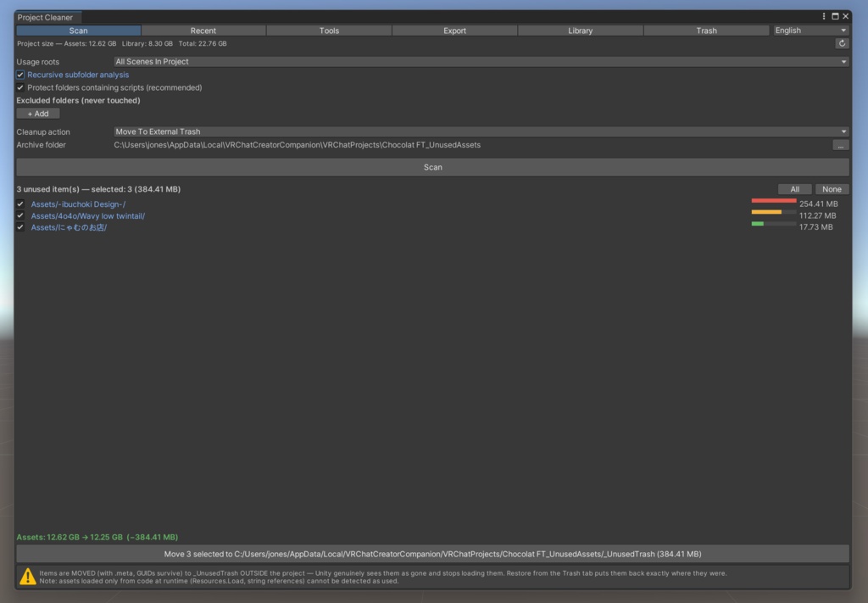Click the refresh project size icon
Image resolution: width=868 pixels, height=603 pixels.
click(842, 44)
